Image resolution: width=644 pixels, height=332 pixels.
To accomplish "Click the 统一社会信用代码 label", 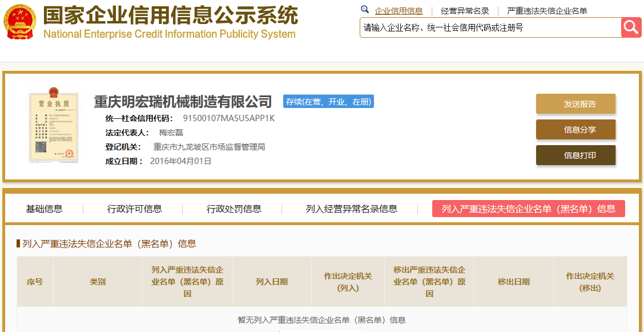I will (x=140, y=119).
